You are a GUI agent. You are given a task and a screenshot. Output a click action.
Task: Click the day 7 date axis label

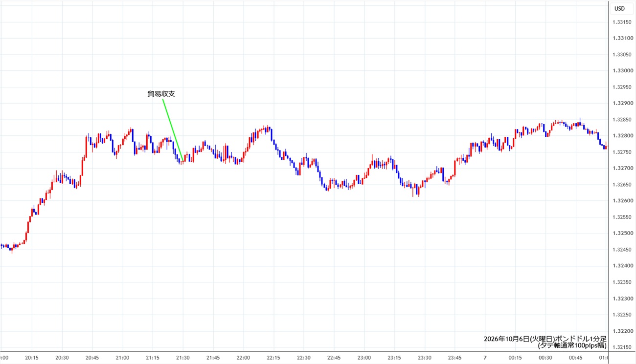click(485, 358)
